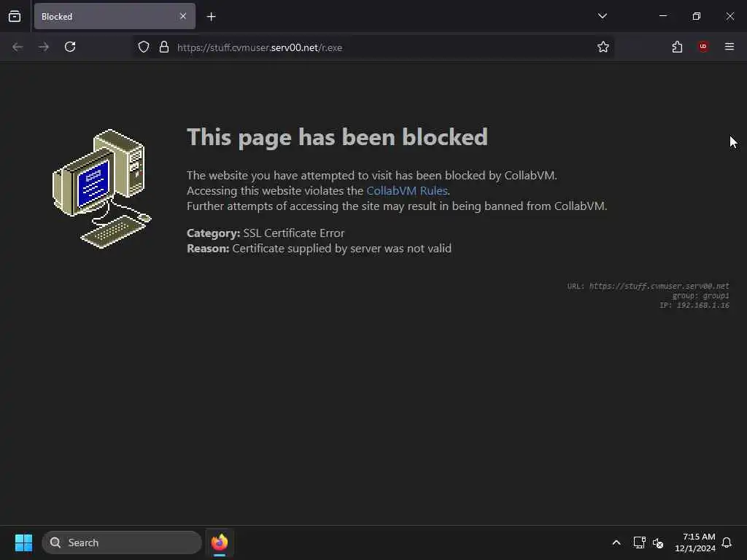Click the 'group: group1' text

[x=700, y=296]
